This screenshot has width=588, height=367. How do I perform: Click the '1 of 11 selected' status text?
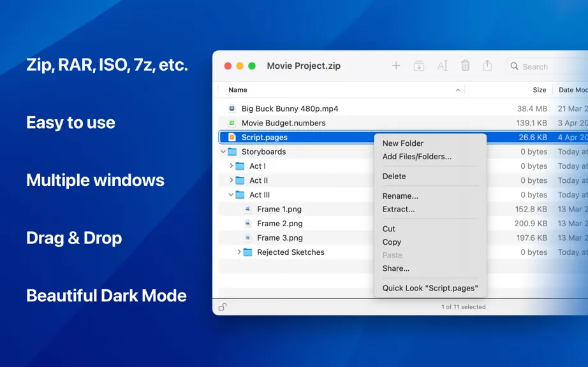click(x=463, y=306)
